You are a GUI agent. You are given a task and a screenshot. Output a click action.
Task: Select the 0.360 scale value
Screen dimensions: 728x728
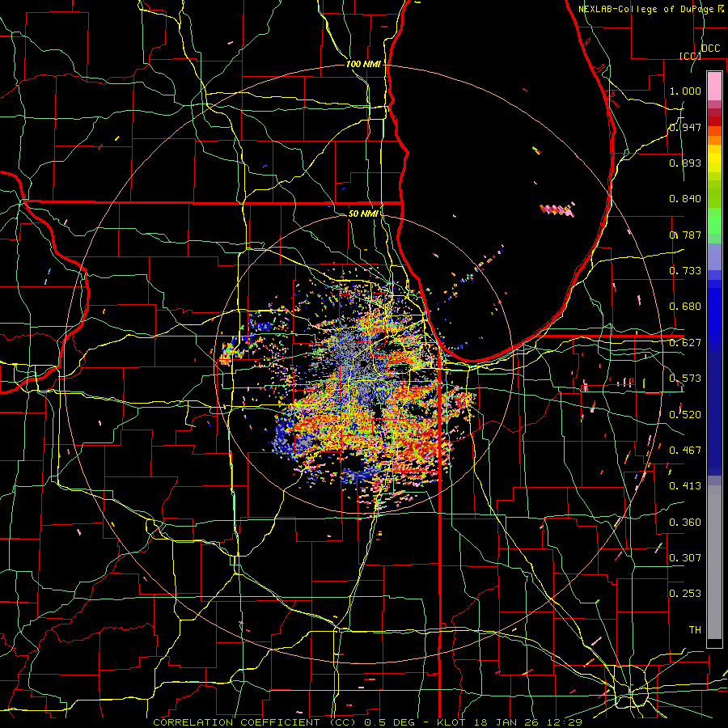pos(685,523)
